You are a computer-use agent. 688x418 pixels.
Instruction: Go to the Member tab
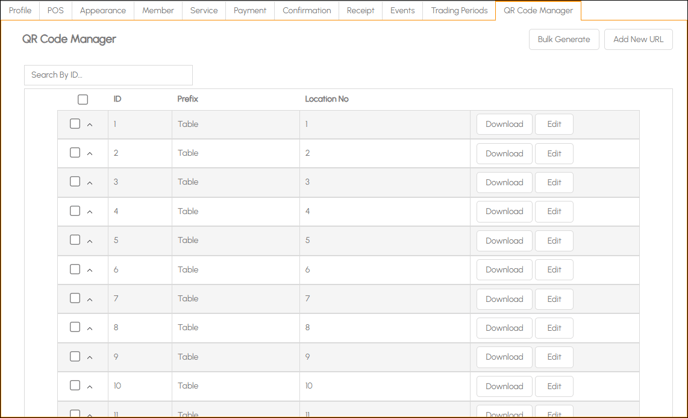tap(158, 11)
